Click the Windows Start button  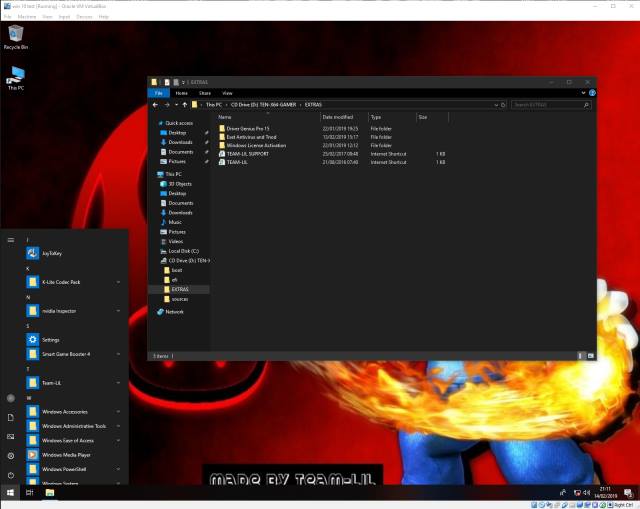10,493
